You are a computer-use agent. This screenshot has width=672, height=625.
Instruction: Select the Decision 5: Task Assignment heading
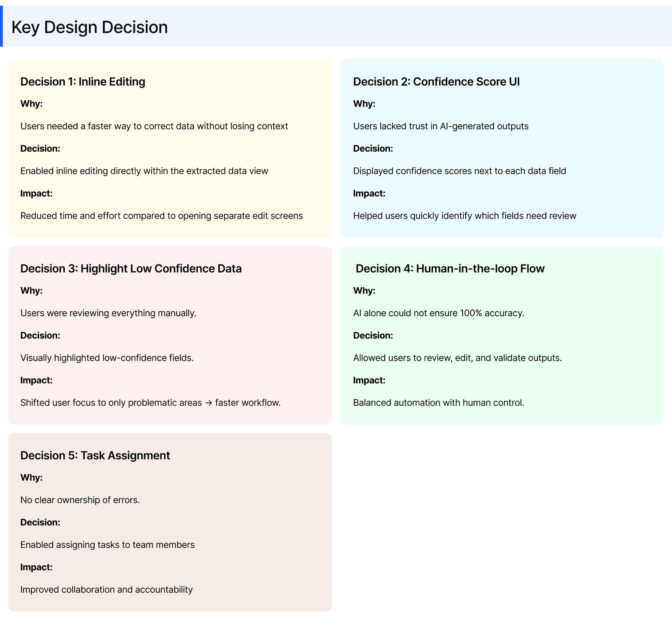pos(95,455)
